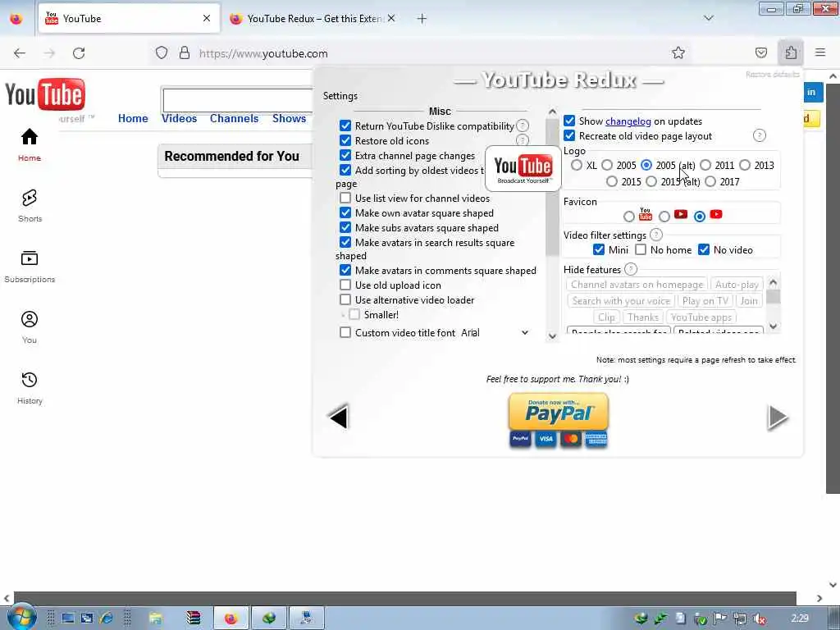Open the Save to Pocket icon
840x630 pixels.
point(760,52)
